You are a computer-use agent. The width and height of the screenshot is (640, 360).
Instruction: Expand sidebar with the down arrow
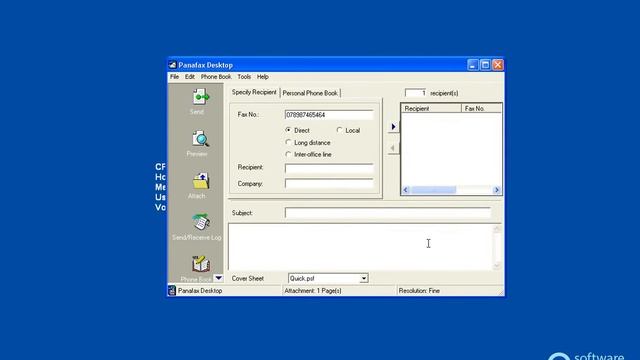point(218,278)
